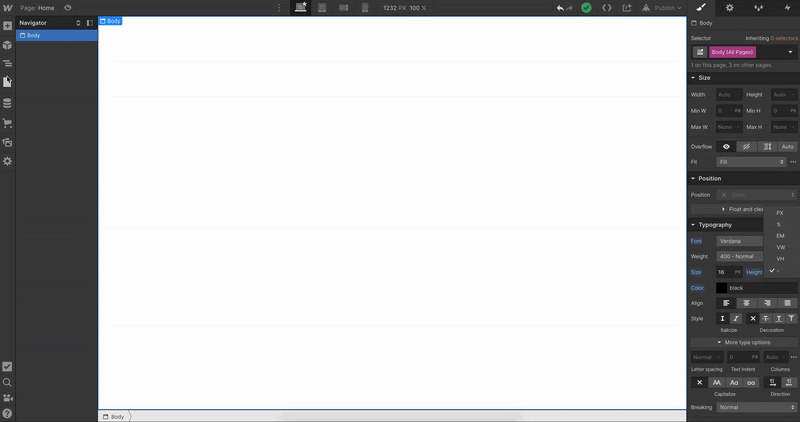Choose VH unit from the unit menu

coord(782,259)
